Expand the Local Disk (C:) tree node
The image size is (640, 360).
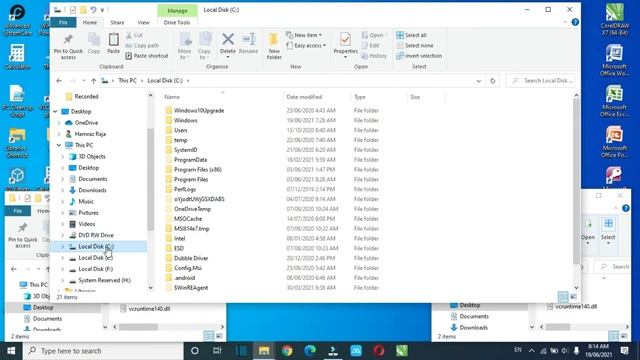click(62, 247)
